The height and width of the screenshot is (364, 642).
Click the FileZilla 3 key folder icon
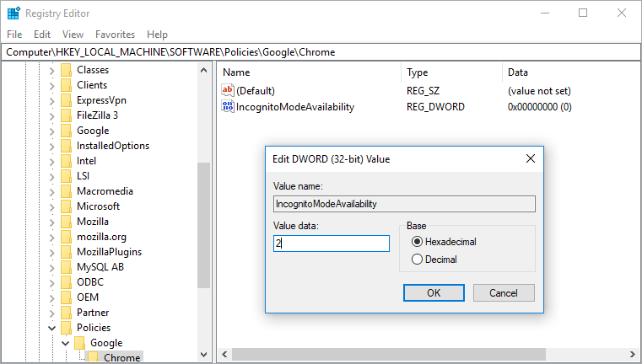pyautogui.click(x=66, y=115)
